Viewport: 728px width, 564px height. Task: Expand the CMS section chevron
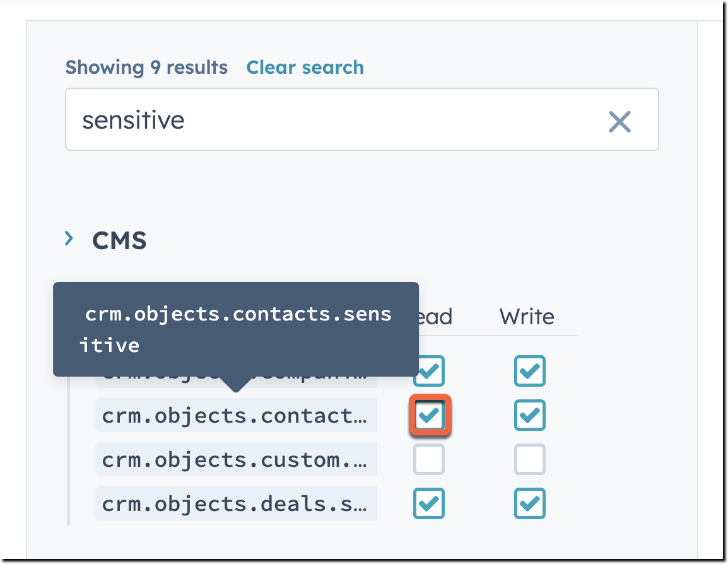click(69, 238)
